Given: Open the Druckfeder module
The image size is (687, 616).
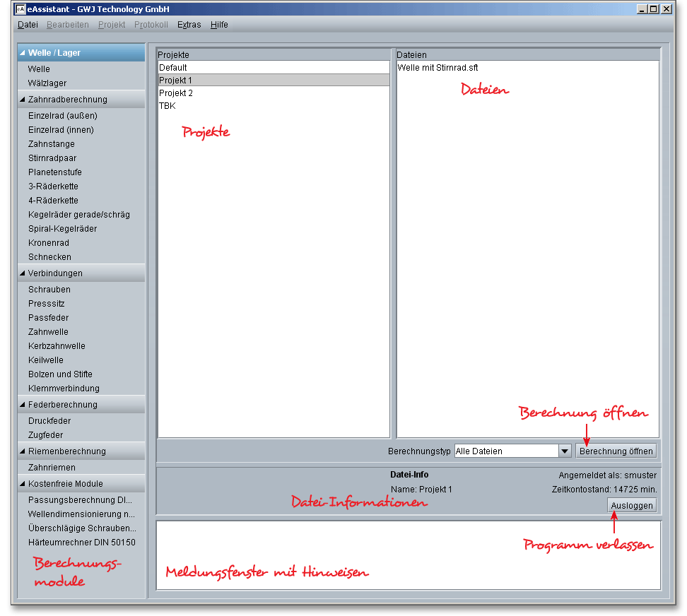Looking at the screenshot, I should tap(50, 421).
